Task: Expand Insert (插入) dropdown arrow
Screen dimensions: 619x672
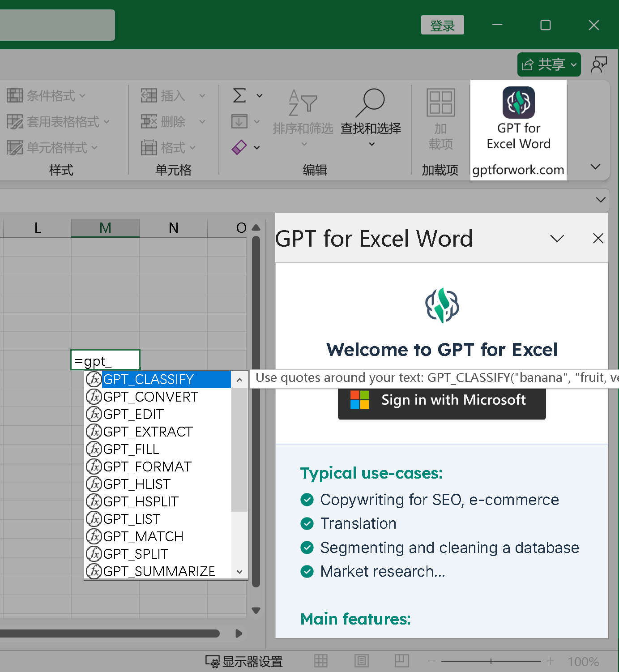Action: (x=202, y=95)
